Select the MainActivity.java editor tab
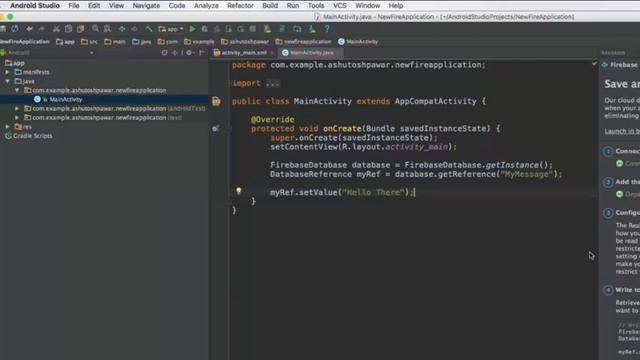 (x=311, y=53)
